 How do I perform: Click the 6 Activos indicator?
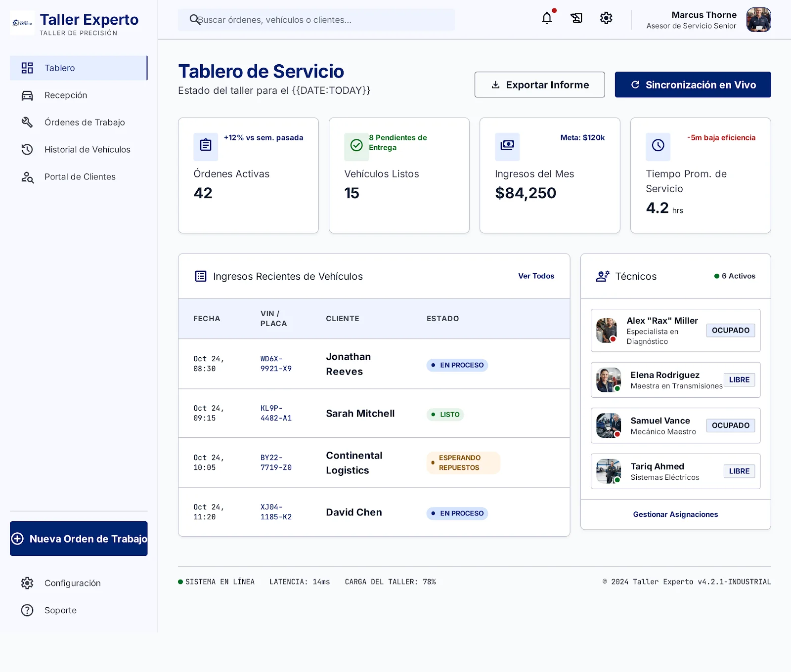[735, 276]
